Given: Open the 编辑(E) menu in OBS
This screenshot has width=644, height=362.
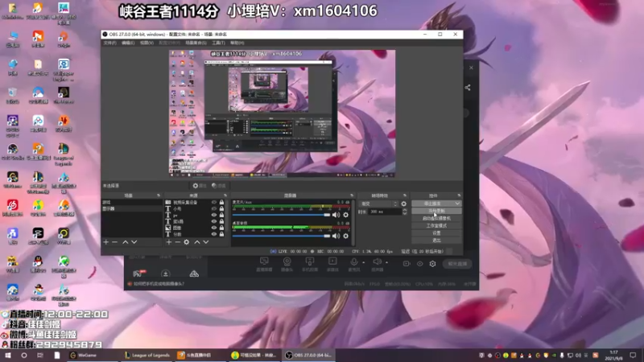Looking at the screenshot, I should coord(128,43).
